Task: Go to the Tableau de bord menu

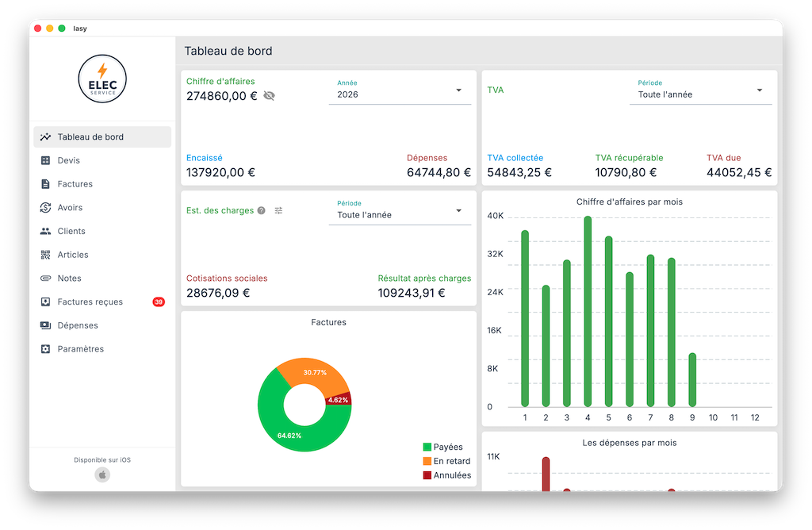Action: coord(102,136)
